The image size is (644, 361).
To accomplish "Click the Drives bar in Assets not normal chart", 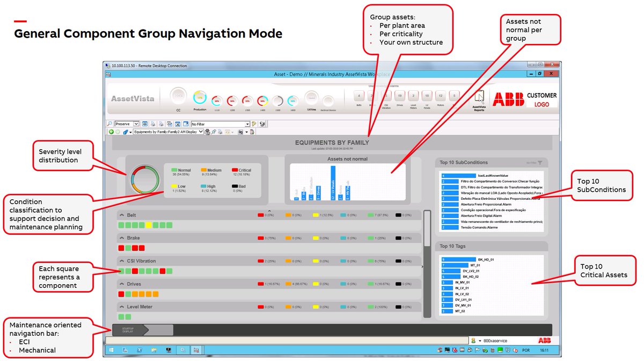I will [x=318, y=193].
